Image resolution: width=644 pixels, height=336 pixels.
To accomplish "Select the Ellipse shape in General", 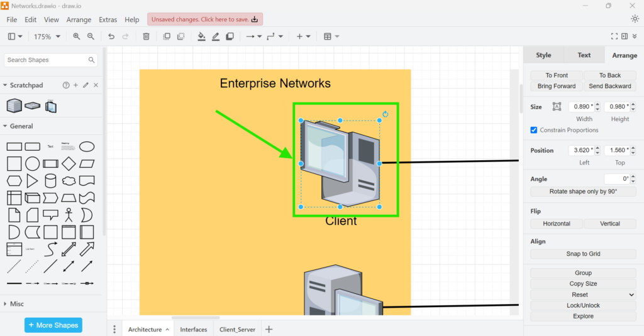I will pyautogui.click(x=87, y=146).
